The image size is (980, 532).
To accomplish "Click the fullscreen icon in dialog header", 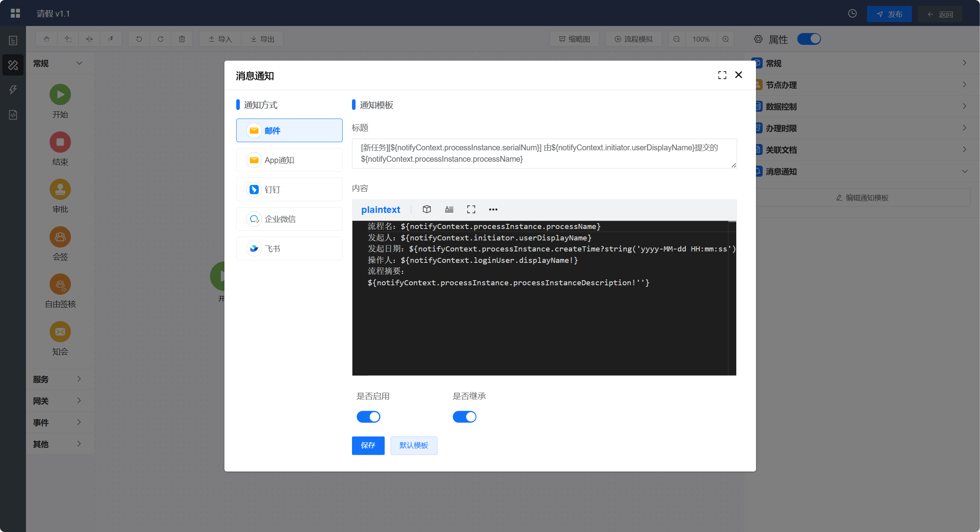I will (722, 75).
